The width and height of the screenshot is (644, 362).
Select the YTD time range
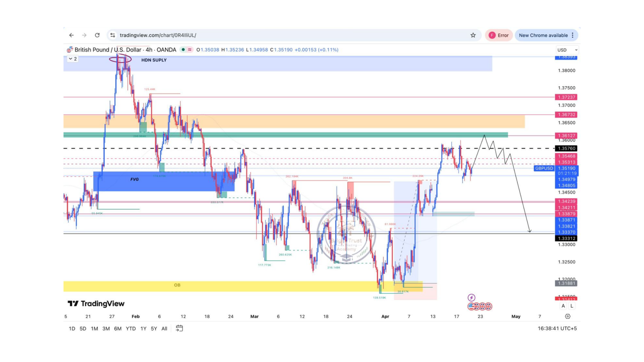tap(131, 329)
